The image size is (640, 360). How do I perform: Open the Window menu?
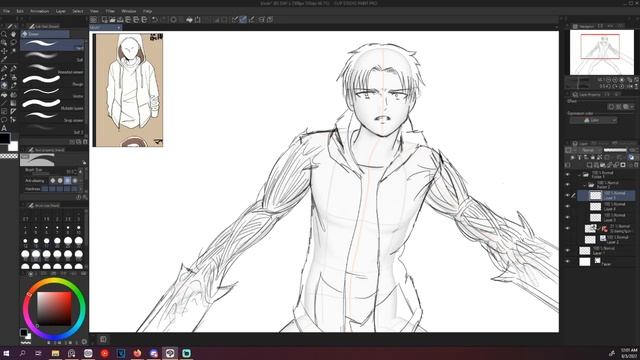click(x=129, y=11)
